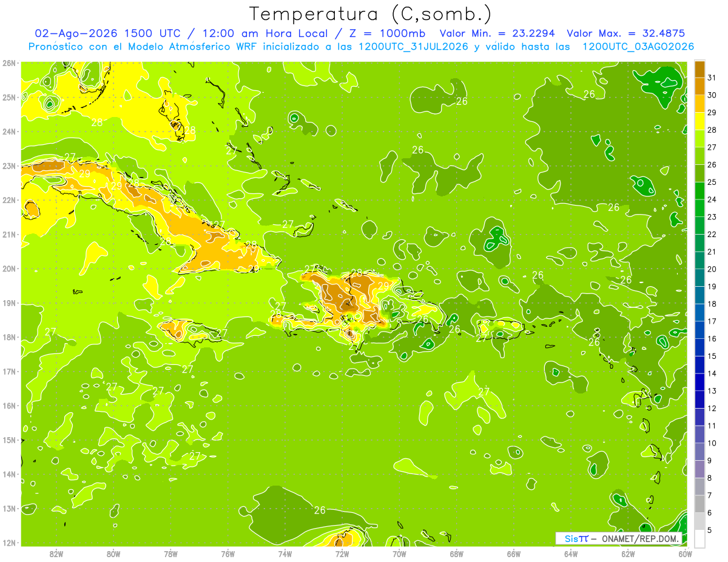Viewport: 728px width, 562px height.
Task: Click the purple color bar segment between 9 and 10
Action: (x=699, y=452)
